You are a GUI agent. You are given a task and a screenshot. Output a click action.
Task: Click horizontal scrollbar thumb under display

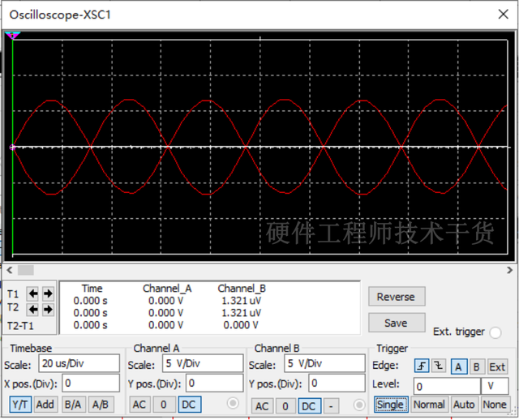coord(25,270)
